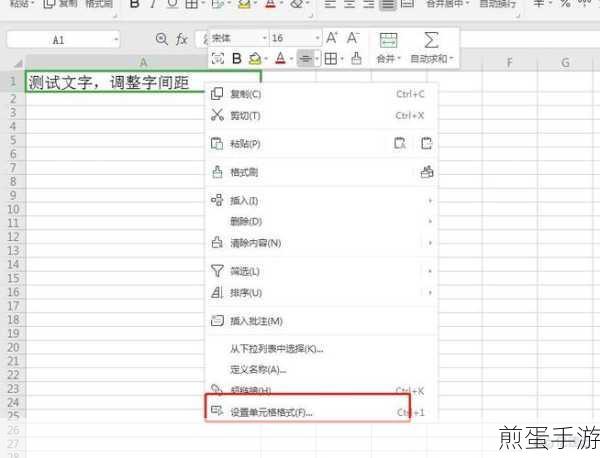Click the select-all corner triangle of the sheet

coord(17,63)
